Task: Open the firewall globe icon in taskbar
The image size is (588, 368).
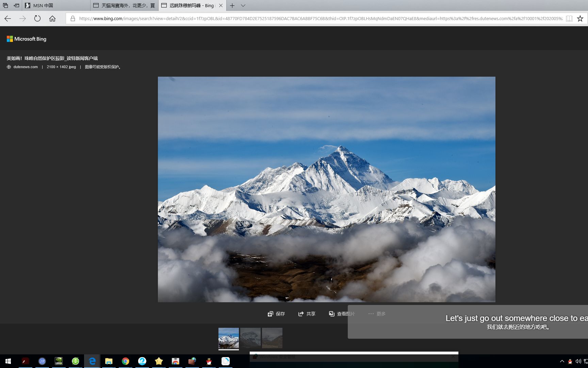Action: [192, 361]
